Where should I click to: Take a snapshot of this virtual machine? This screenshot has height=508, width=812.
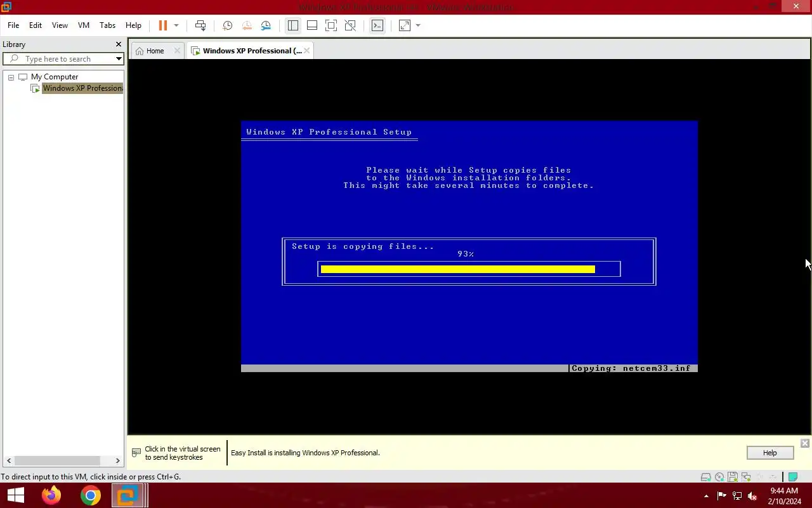(x=227, y=25)
